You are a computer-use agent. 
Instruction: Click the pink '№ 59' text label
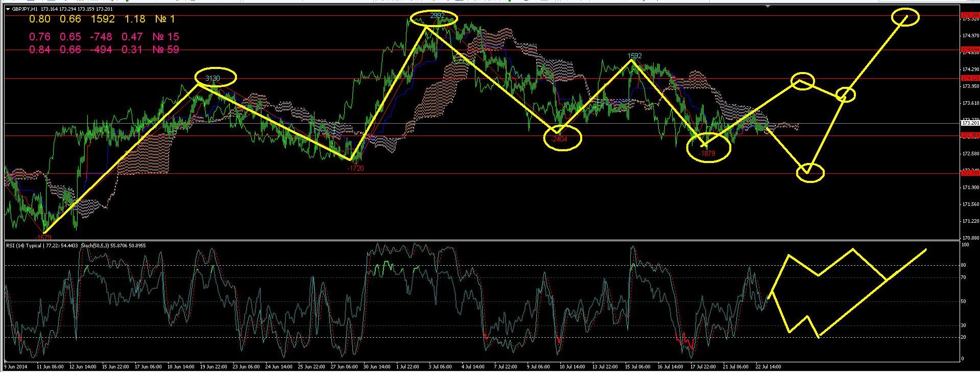point(165,50)
